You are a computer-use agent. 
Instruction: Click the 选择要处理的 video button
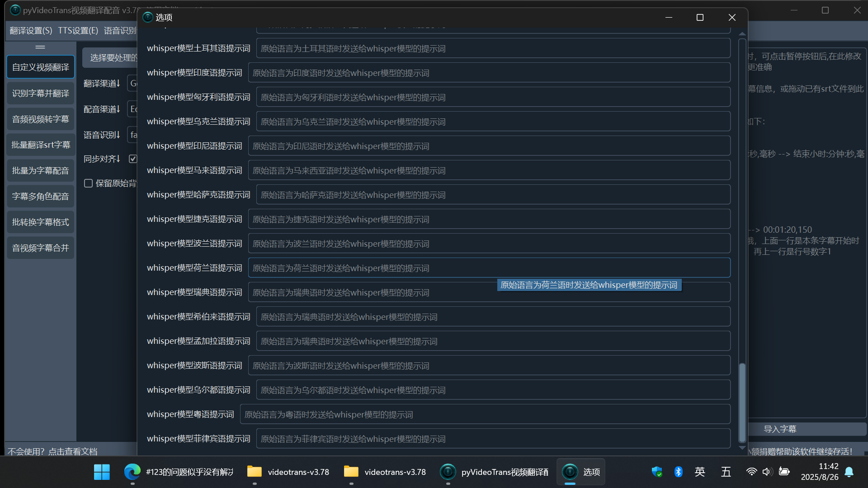tap(110, 57)
